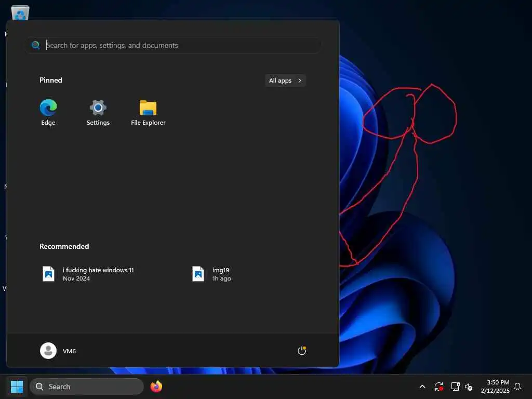Open the Settings pinned app
Image resolution: width=532 pixels, height=399 pixels.
coord(98,113)
